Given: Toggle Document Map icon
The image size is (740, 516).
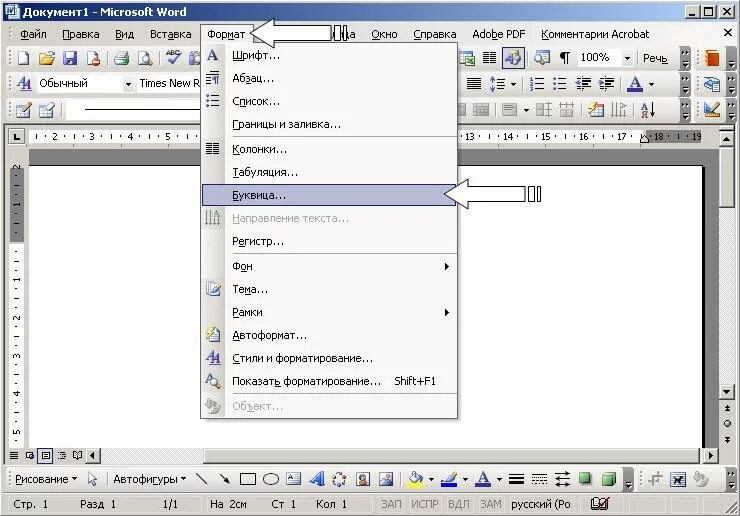Looking at the screenshot, I should [x=542, y=58].
